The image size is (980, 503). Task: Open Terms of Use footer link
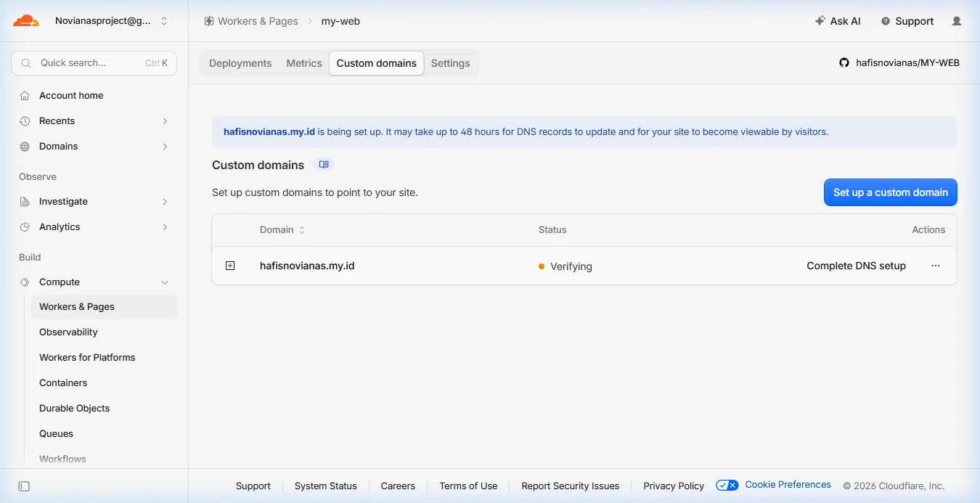pyautogui.click(x=468, y=486)
